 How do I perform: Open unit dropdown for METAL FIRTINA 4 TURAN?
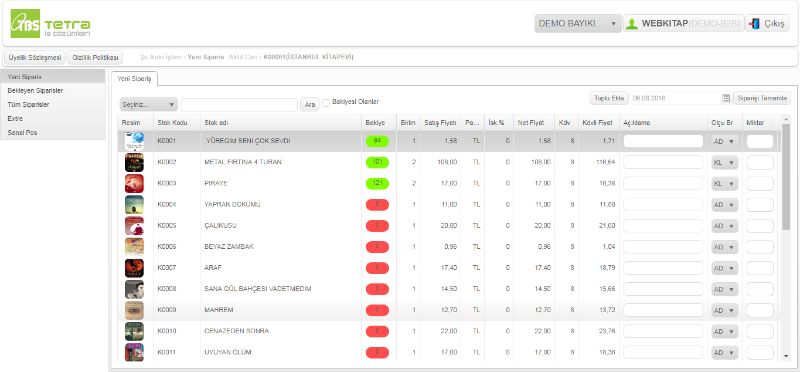point(724,162)
